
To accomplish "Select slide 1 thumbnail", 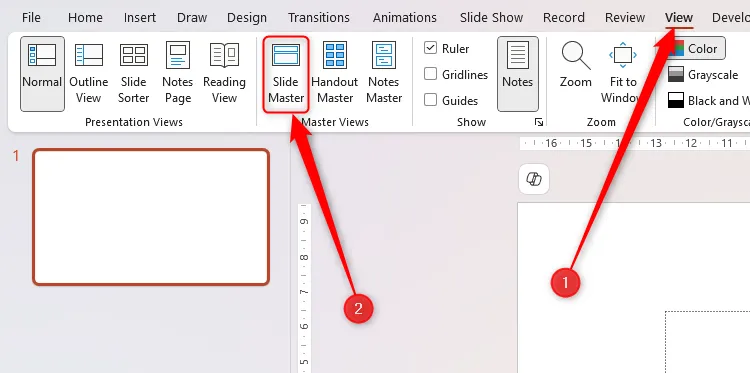I will coord(151,217).
